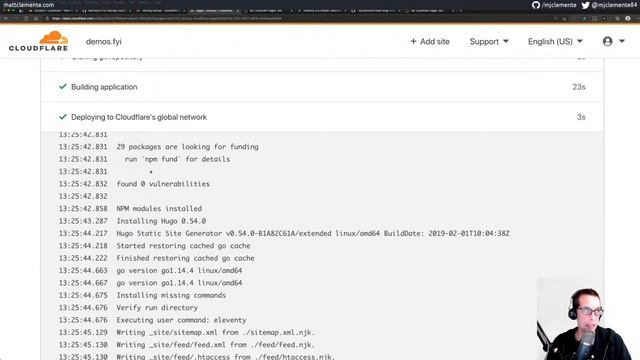Image resolution: width=640 pixels, height=360 pixels.
Task: Click the 23s build duration
Action: (579, 87)
